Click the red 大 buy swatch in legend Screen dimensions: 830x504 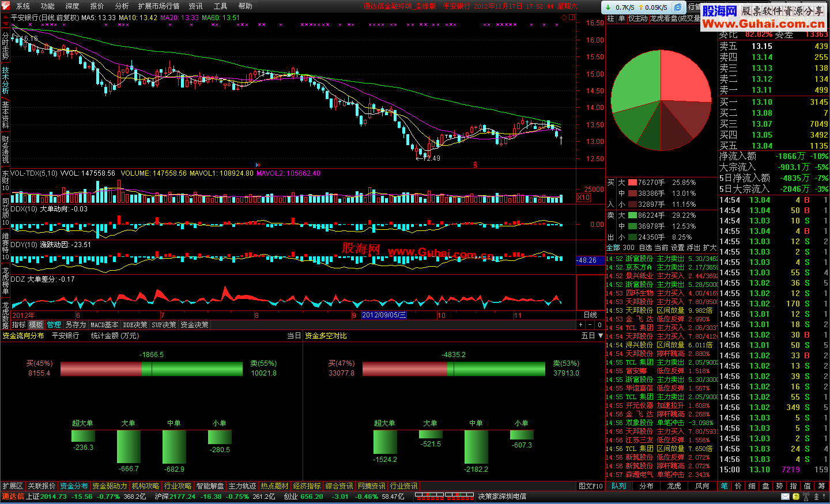tap(632, 183)
